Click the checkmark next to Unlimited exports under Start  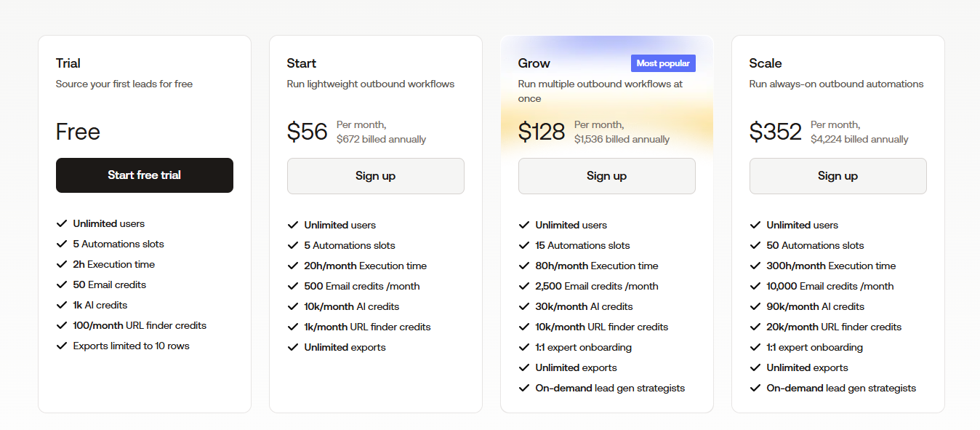coord(293,347)
